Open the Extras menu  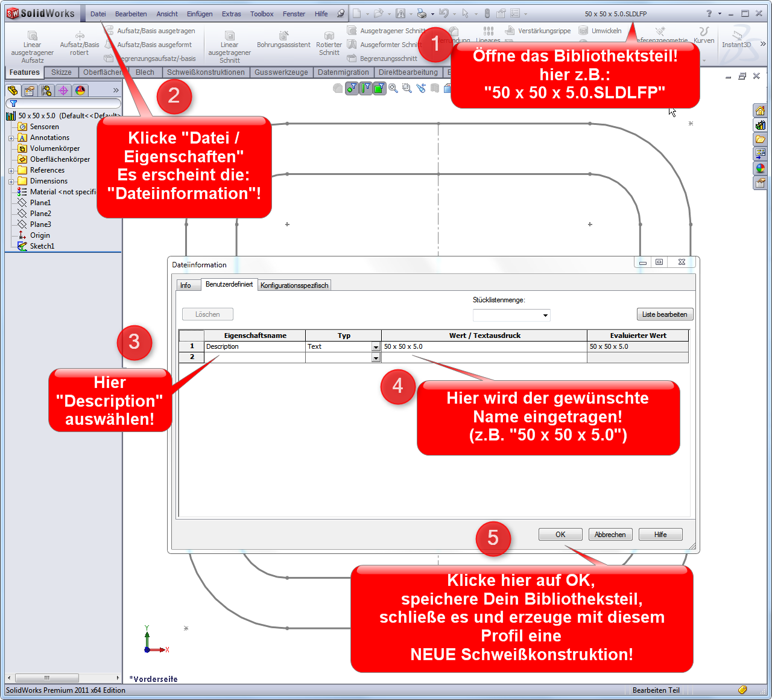pyautogui.click(x=232, y=14)
